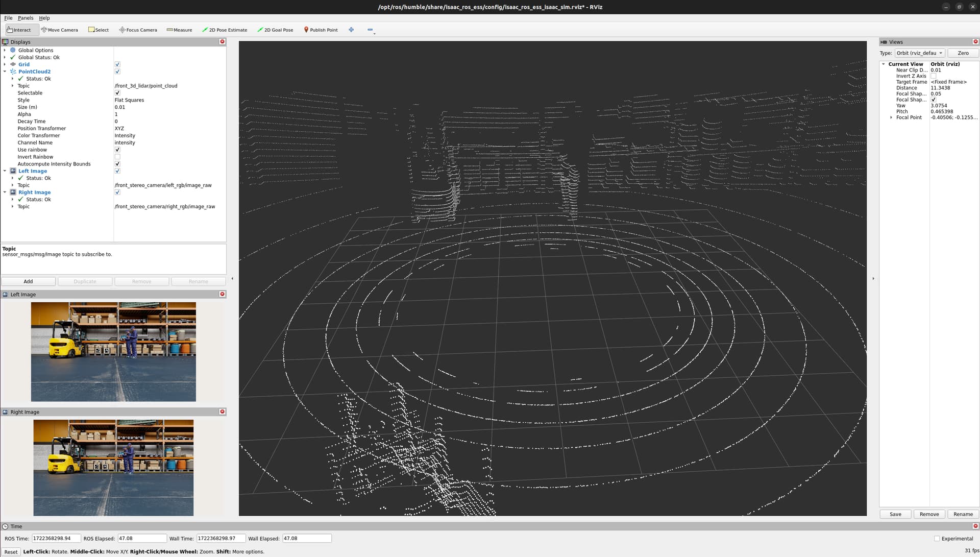Close the Left Image panel
Image resolution: width=980 pixels, height=557 pixels.
pyautogui.click(x=222, y=294)
